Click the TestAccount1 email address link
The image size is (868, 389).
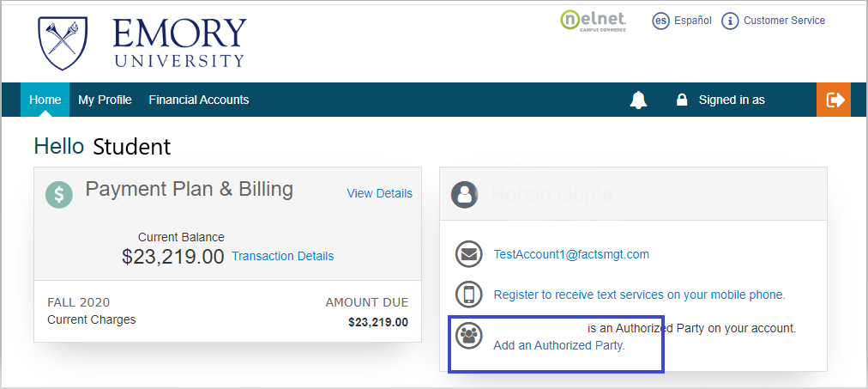click(571, 254)
